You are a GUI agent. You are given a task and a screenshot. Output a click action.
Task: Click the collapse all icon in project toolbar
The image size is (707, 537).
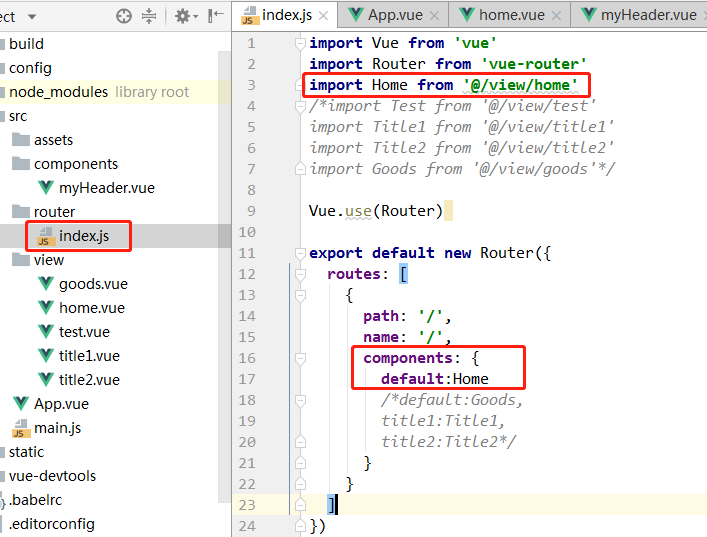tap(149, 16)
